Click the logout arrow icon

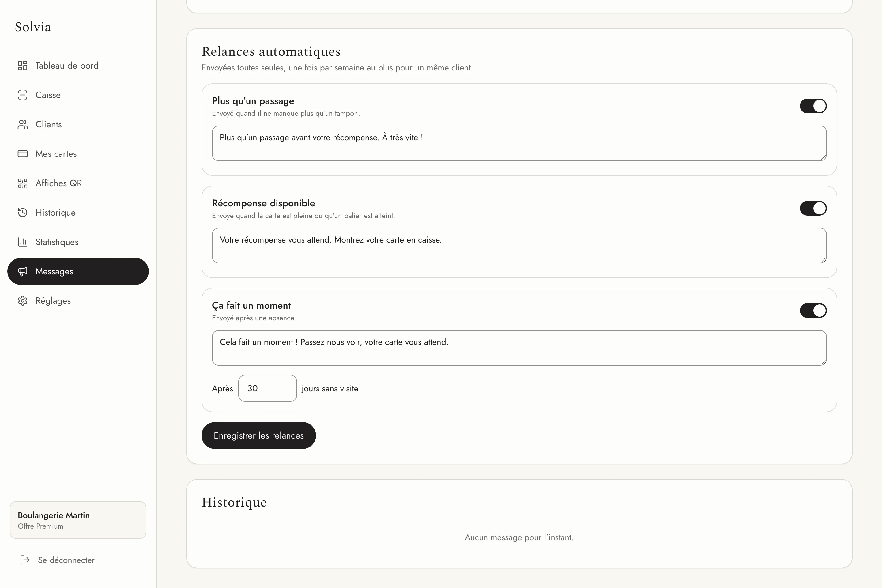[25, 560]
